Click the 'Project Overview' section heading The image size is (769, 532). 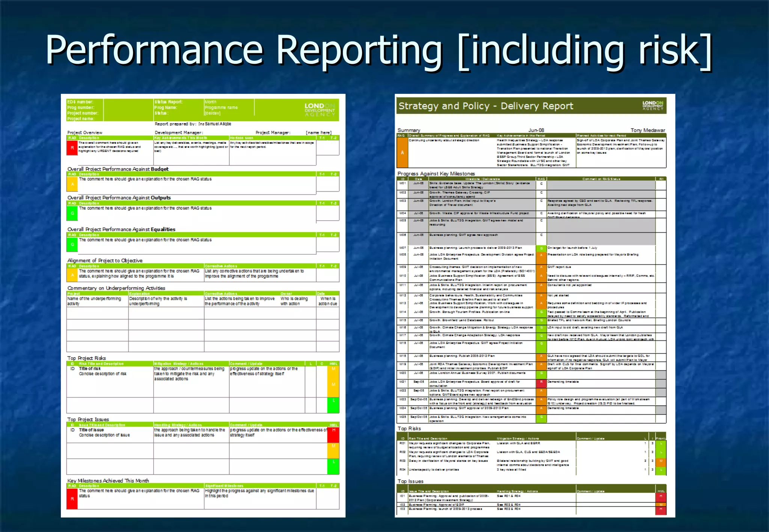pos(85,132)
